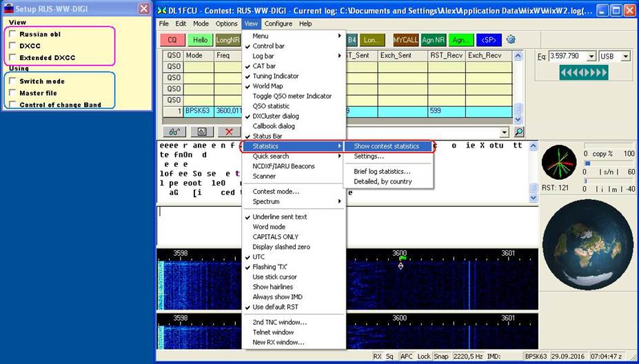Viewport: 639px width, 364px height.
Task: Check the Master file option
Action: click(x=12, y=93)
